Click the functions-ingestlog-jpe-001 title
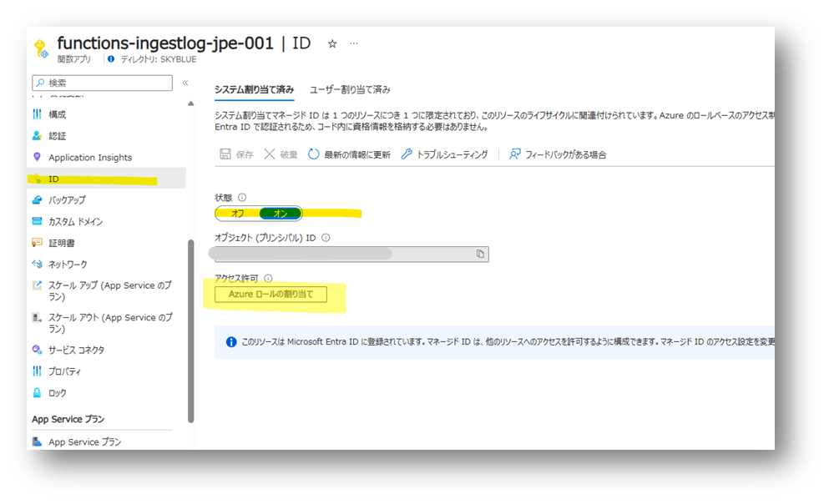829x504 pixels. [x=165, y=43]
